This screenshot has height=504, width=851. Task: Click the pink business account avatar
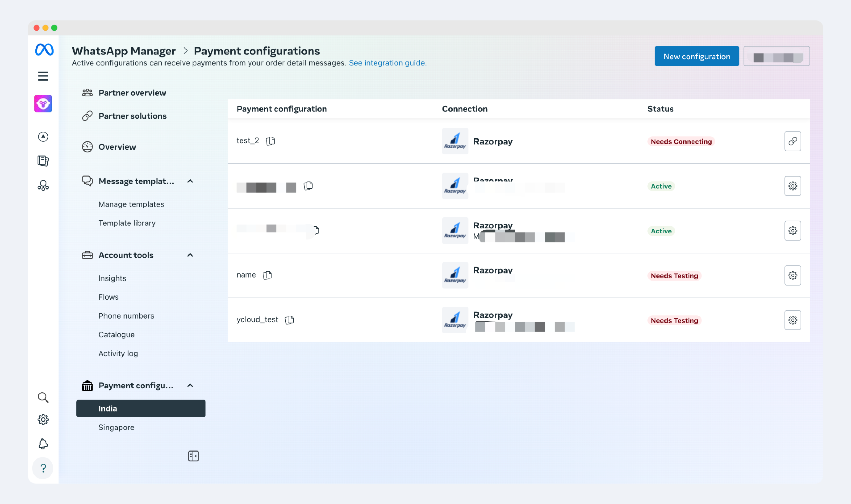coord(43,104)
